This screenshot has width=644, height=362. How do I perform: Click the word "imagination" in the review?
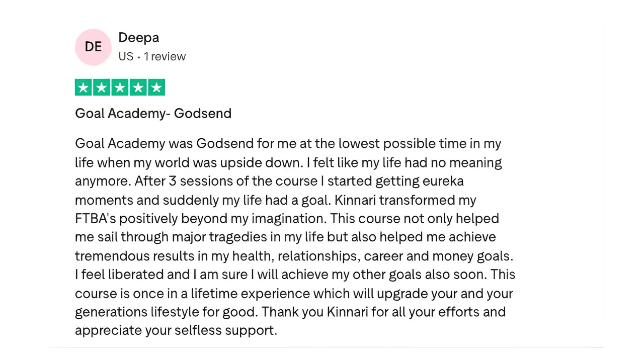click(288, 219)
